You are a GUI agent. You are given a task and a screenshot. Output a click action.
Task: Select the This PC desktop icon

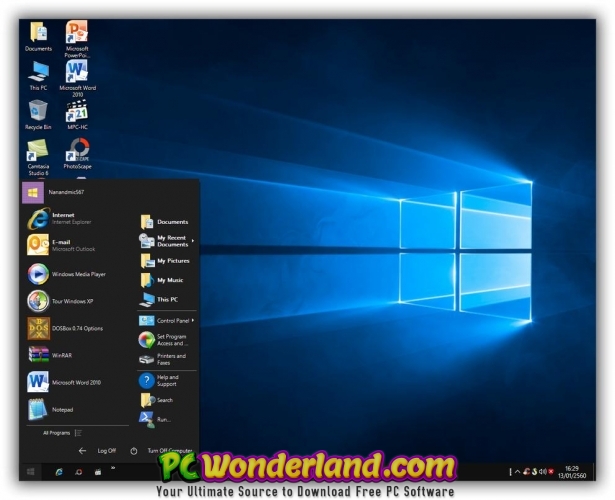pos(38,76)
